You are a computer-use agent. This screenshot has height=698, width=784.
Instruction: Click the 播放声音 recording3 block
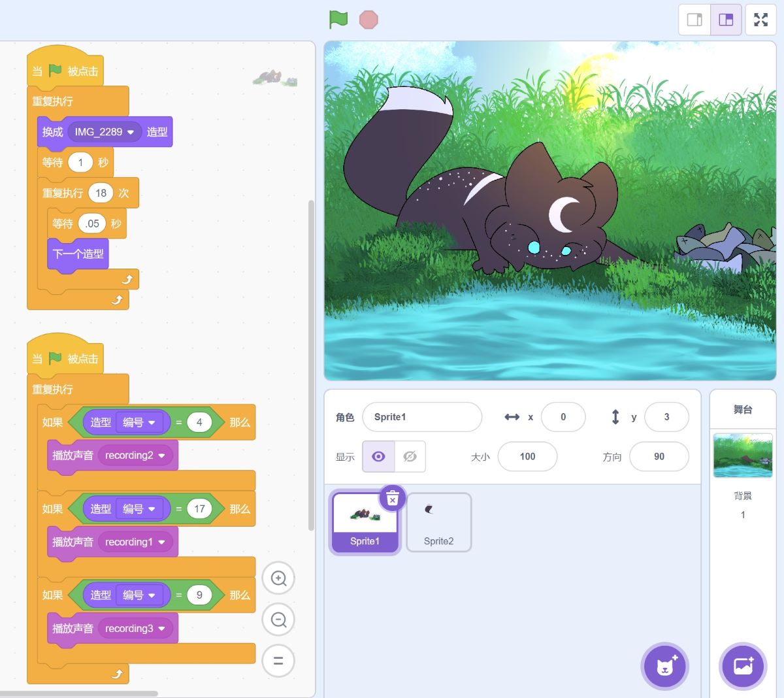coord(73,628)
